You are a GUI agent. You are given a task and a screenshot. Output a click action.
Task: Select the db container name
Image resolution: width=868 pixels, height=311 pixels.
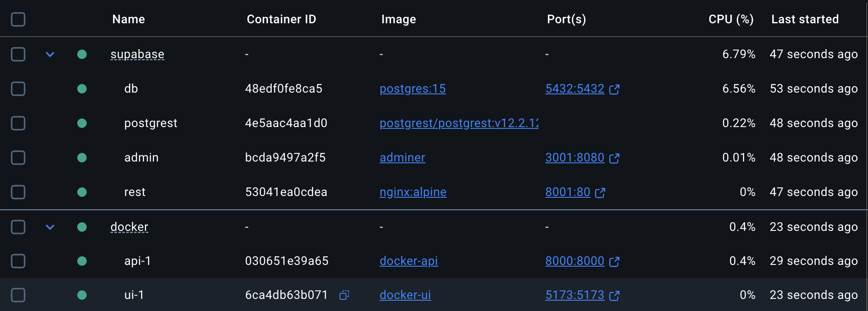pyautogui.click(x=131, y=89)
